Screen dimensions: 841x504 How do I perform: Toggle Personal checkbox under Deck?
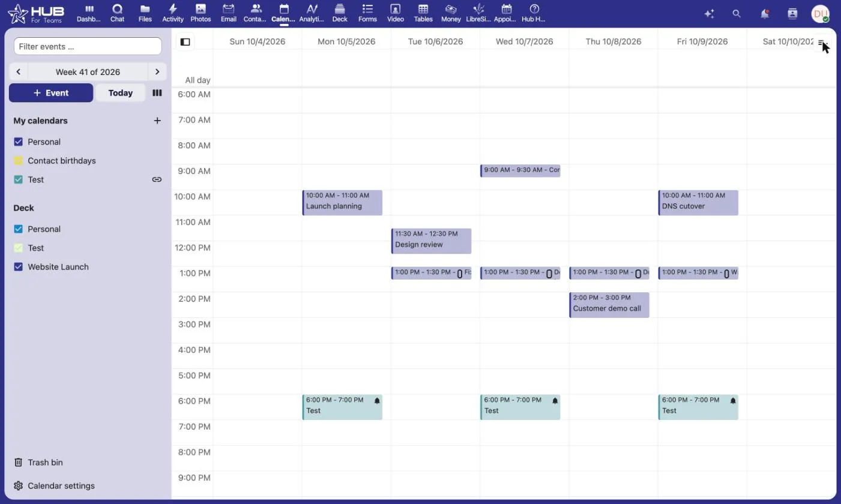(x=18, y=229)
